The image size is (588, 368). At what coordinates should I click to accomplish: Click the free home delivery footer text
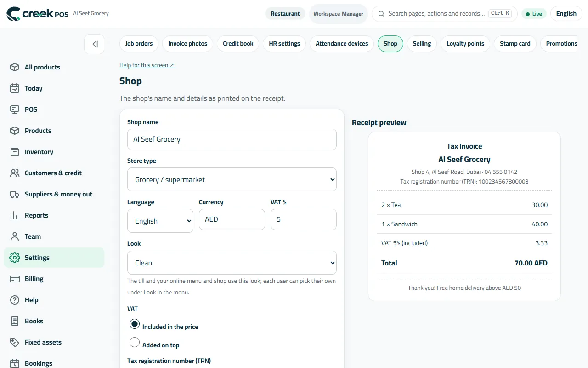[464, 288]
